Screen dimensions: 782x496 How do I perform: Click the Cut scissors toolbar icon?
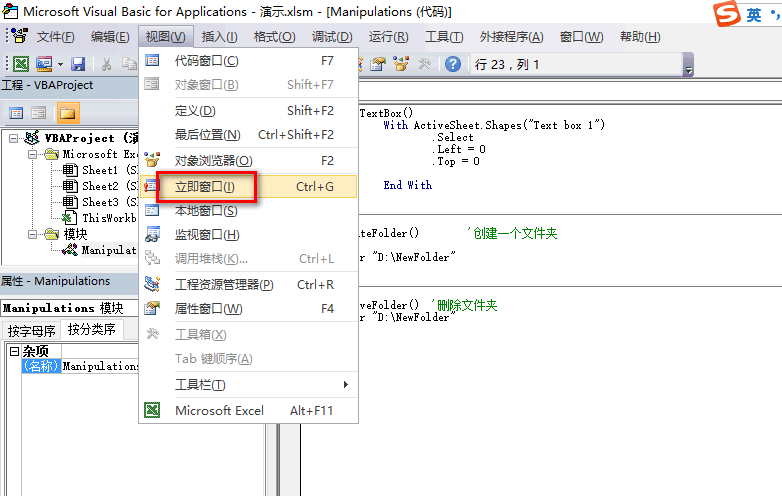106,64
